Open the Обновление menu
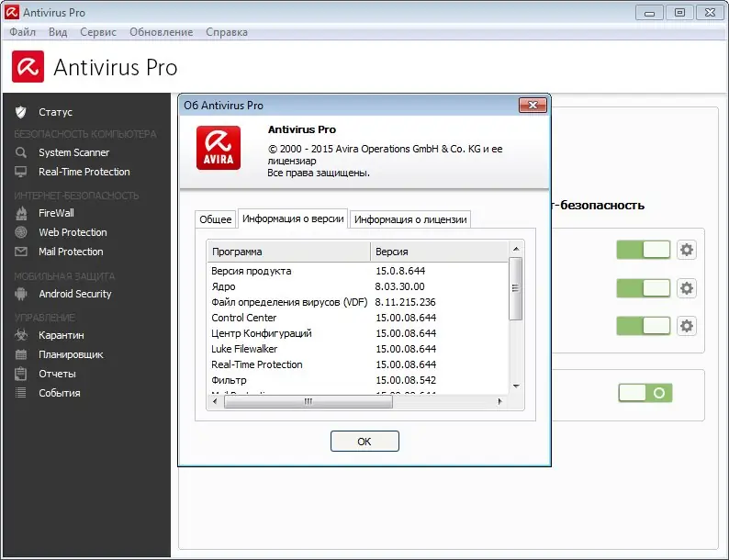 (x=162, y=32)
